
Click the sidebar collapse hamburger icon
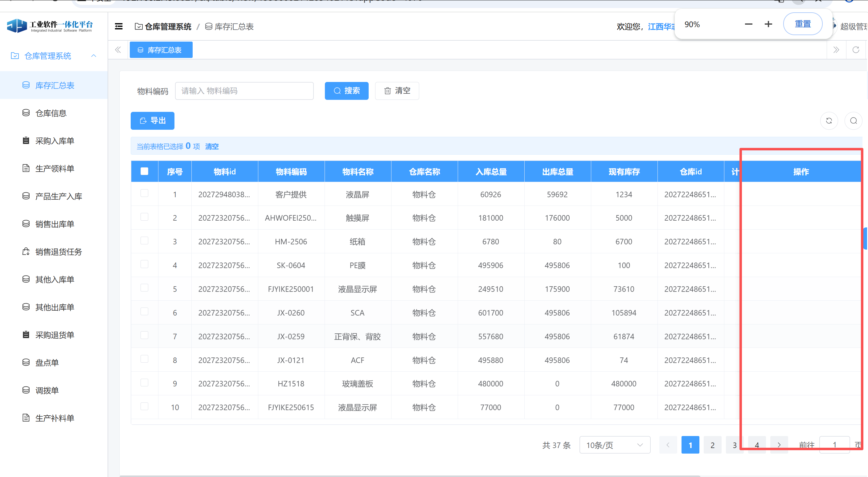(x=119, y=26)
